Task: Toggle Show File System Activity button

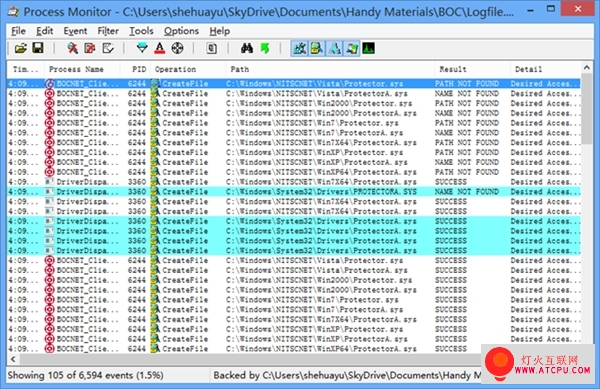Action: (x=316, y=49)
